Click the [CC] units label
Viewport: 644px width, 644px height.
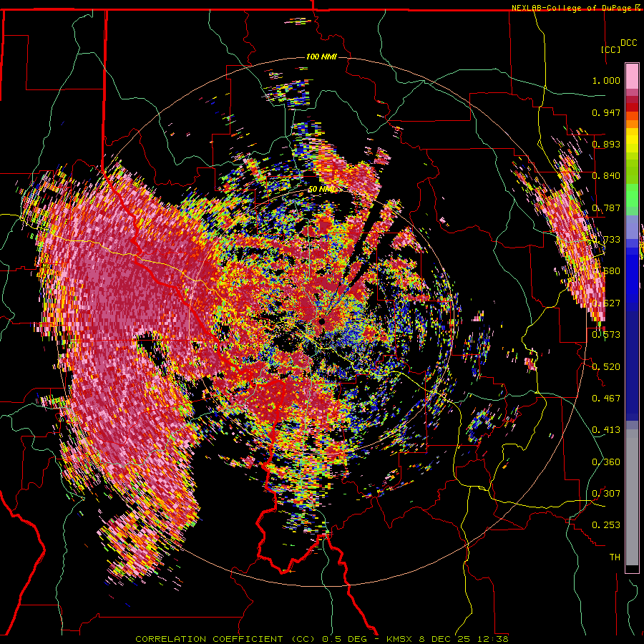610,49
